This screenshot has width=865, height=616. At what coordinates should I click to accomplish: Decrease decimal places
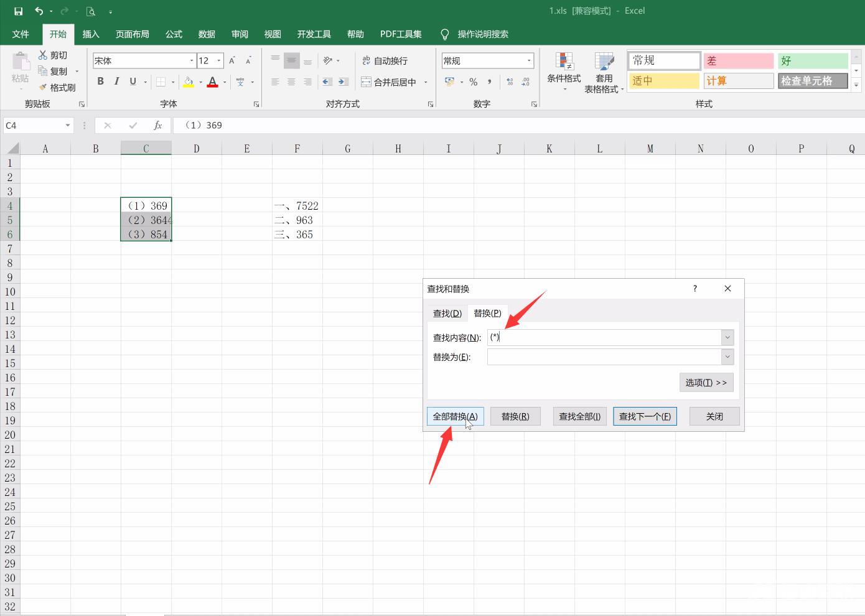pyautogui.click(x=526, y=82)
